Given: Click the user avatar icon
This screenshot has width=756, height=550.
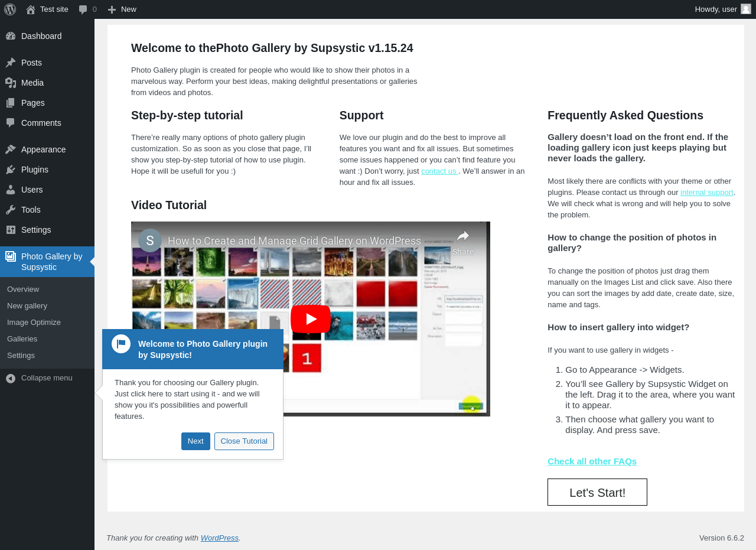Looking at the screenshot, I should (746, 9).
